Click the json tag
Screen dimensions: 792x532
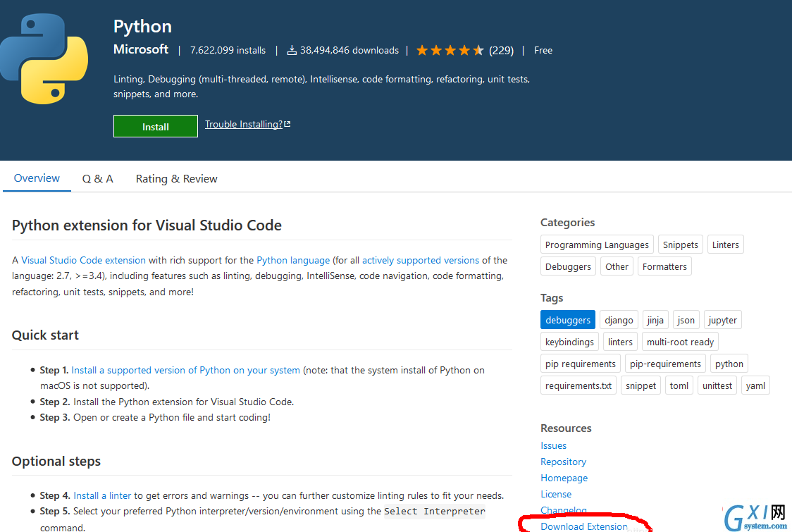point(686,320)
